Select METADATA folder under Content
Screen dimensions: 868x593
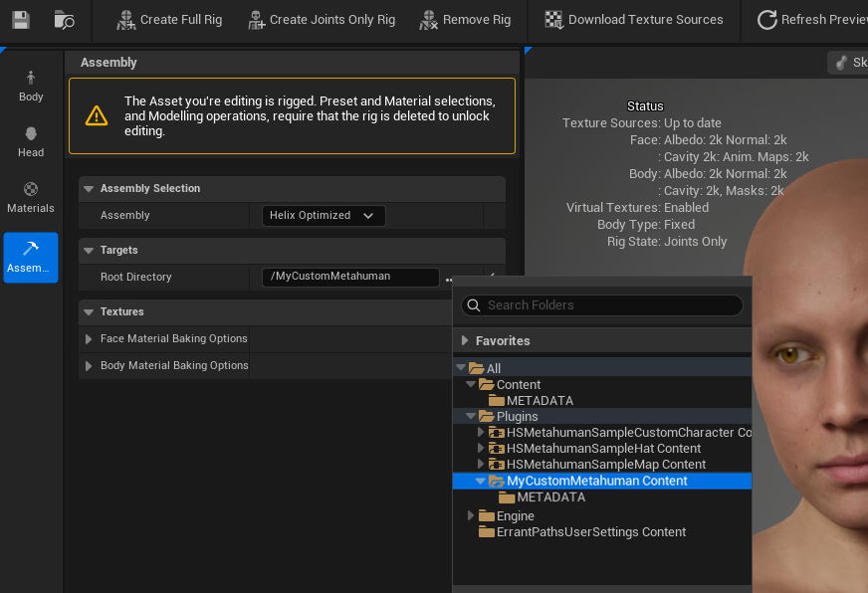pyautogui.click(x=531, y=401)
